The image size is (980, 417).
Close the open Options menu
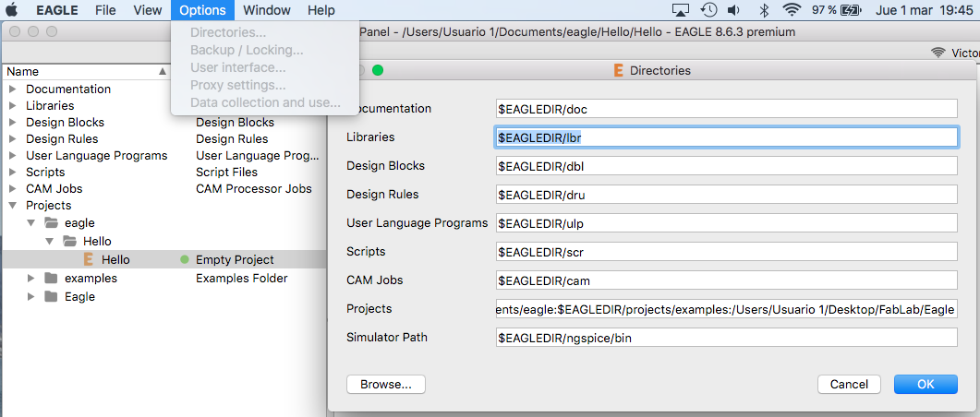202,10
